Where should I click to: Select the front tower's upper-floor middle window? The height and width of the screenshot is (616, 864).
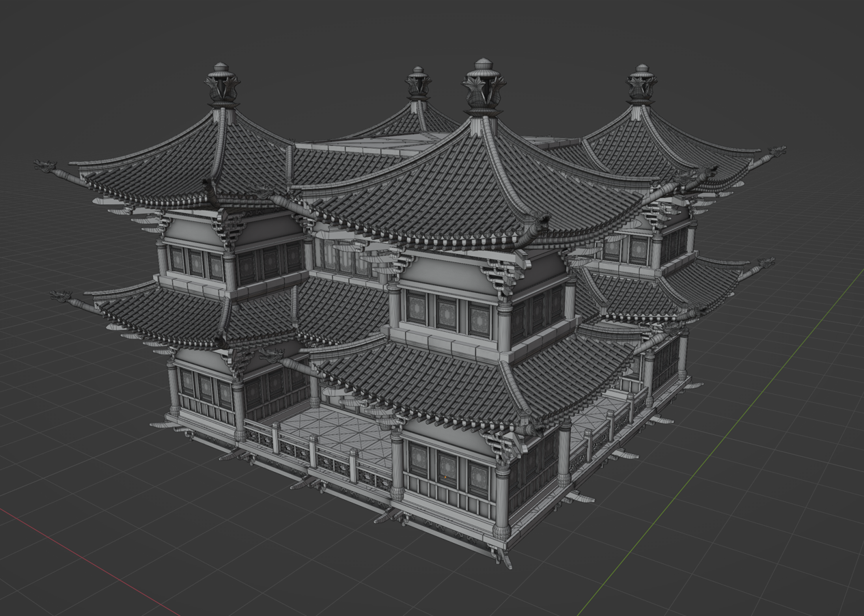coord(446,313)
